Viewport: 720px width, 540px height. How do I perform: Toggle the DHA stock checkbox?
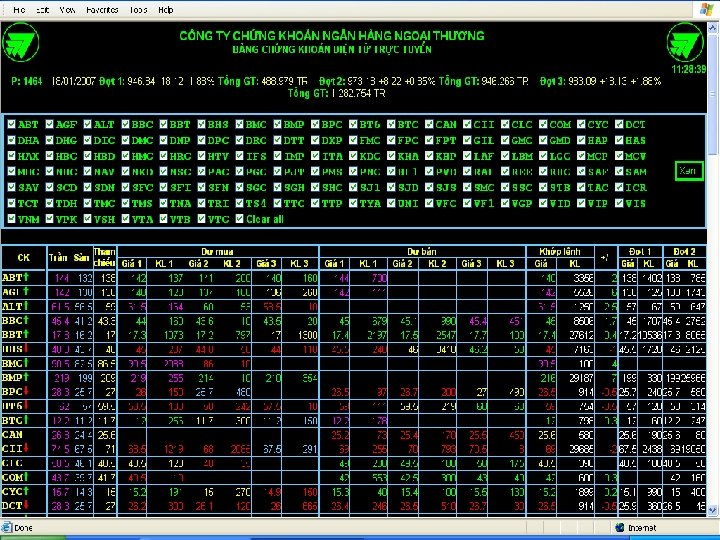(x=11, y=140)
